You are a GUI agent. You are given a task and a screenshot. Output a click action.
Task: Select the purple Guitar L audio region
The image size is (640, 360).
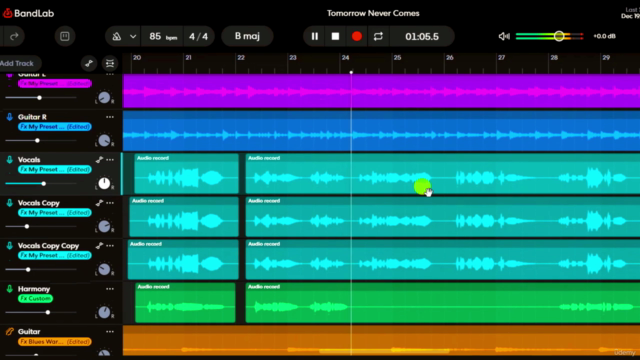pos(381,91)
